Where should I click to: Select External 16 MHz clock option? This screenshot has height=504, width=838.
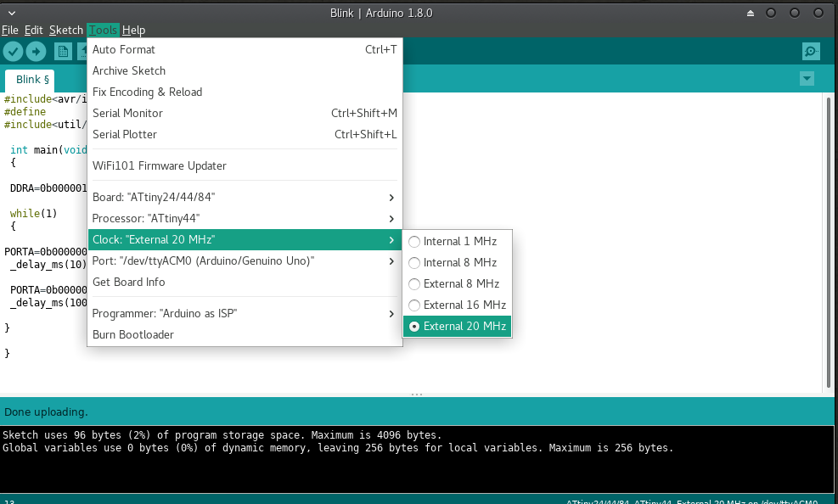(458, 305)
